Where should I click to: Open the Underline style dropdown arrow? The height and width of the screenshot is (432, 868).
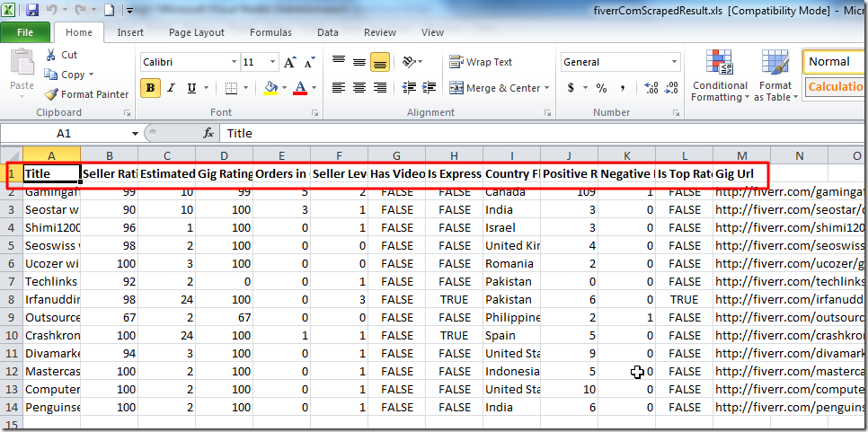click(x=206, y=88)
